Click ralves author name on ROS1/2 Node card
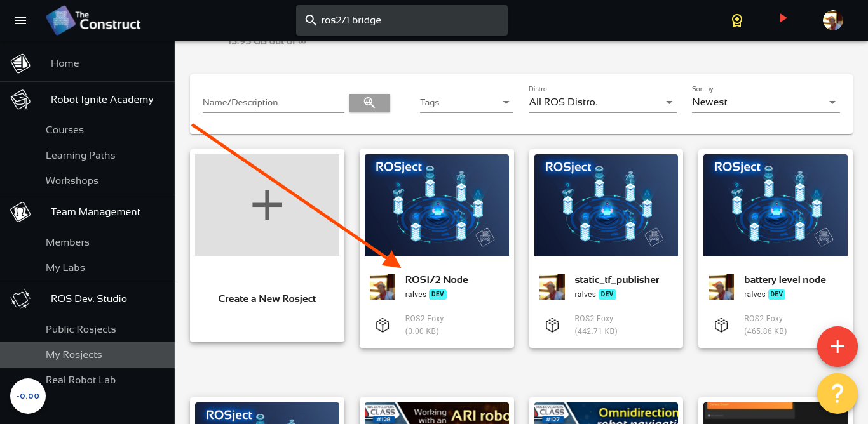 416,295
